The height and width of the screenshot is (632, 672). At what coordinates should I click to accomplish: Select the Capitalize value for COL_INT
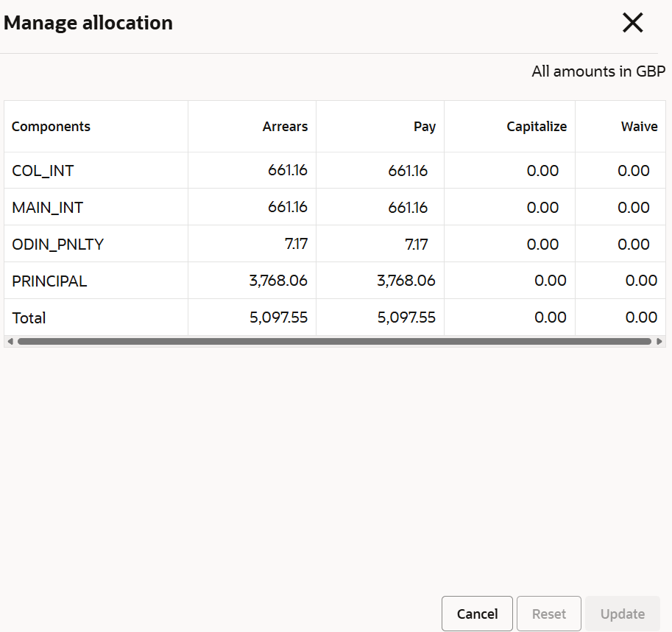542,171
